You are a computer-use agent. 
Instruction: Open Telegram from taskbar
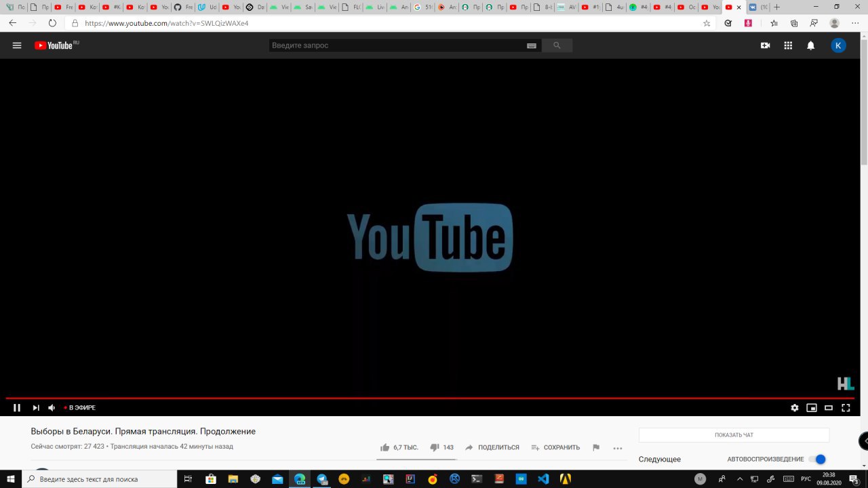[x=321, y=479]
